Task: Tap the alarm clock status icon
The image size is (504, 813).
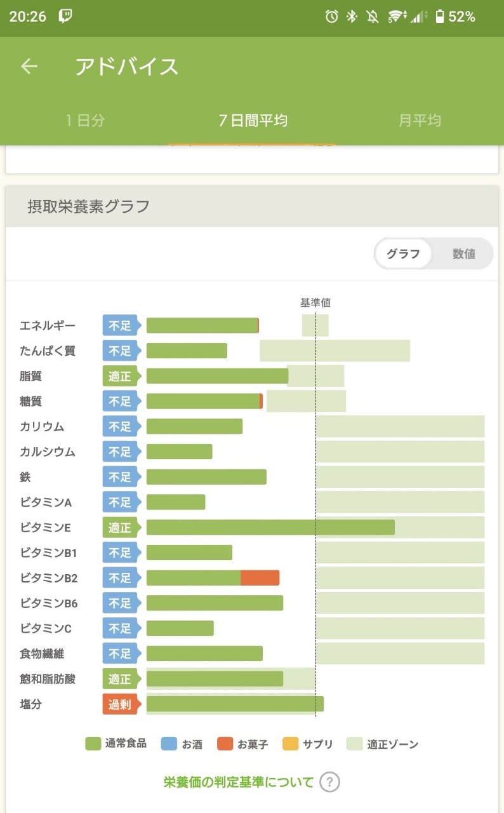Action: click(x=331, y=17)
